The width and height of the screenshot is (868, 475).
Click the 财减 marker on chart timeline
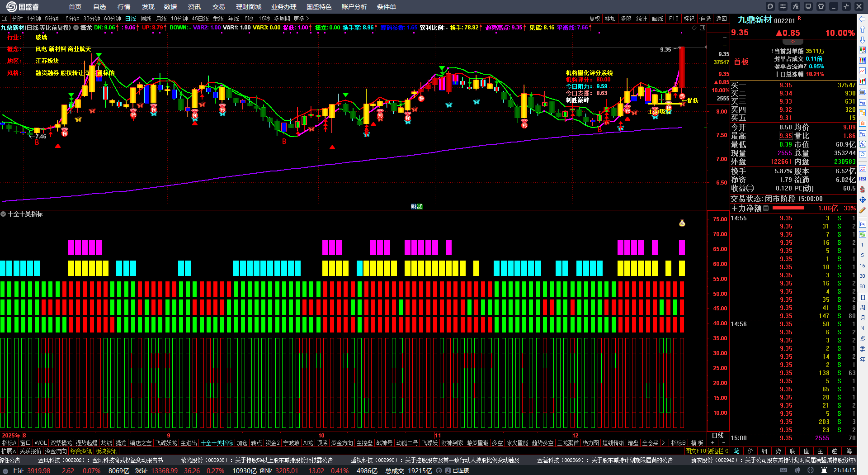click(417, 207)
